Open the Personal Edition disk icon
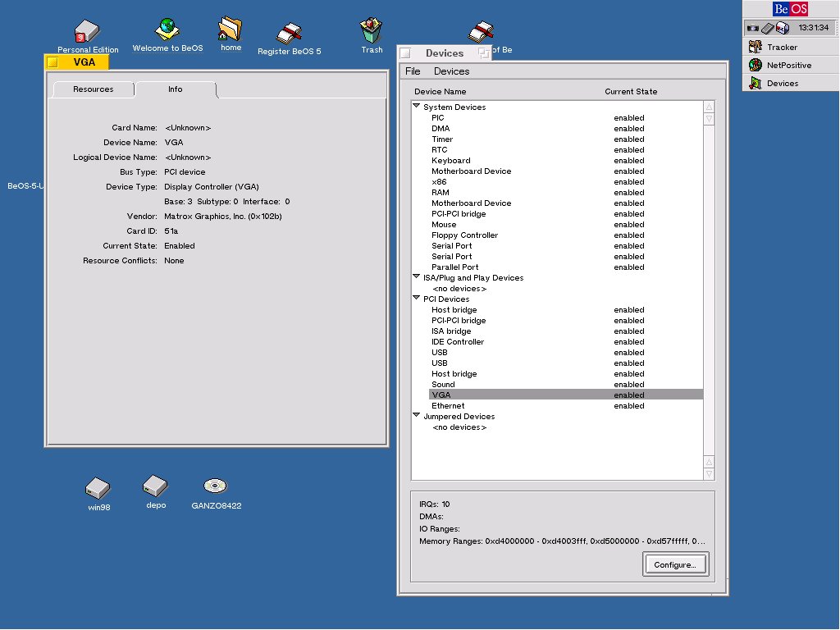 [x=87, y=33]
